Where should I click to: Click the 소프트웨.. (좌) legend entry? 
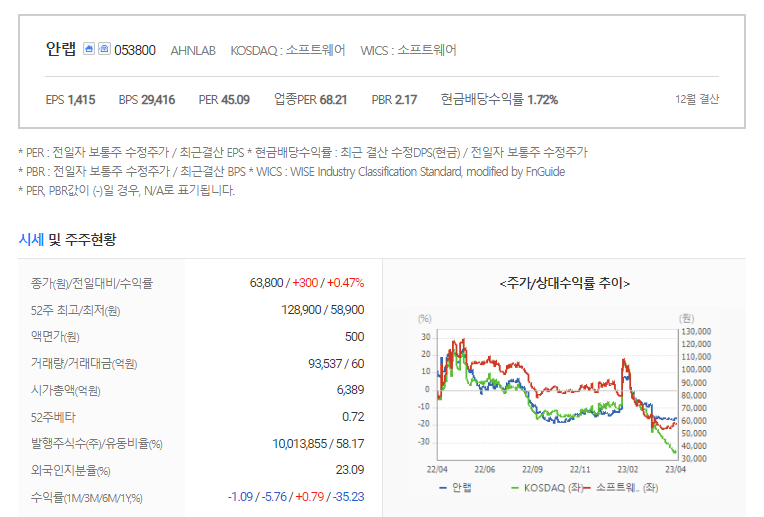click(621, 488)
